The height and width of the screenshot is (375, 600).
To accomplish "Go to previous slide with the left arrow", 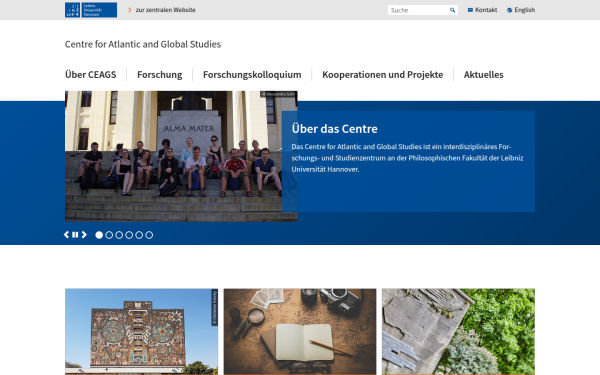I will (67, 235).
